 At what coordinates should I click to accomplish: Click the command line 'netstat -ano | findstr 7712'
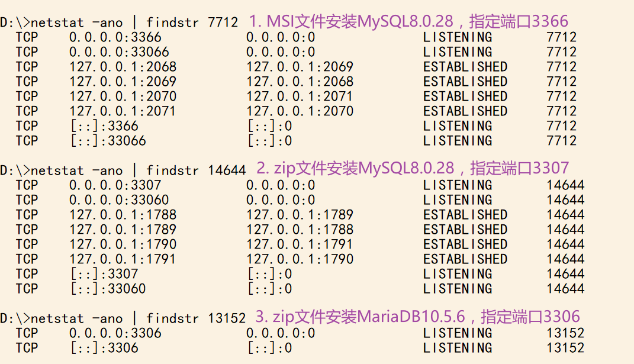134,22
